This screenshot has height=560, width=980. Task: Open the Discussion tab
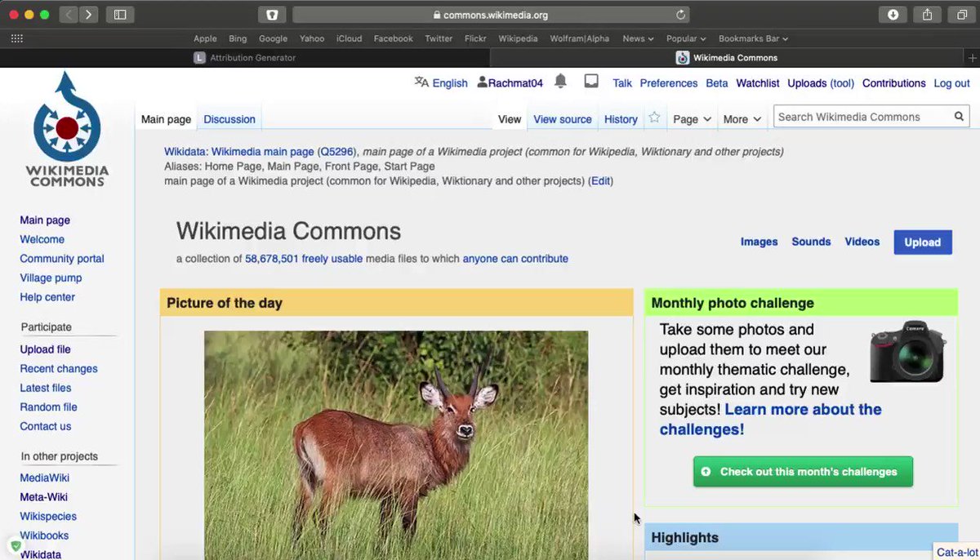(x=229, y=119)
